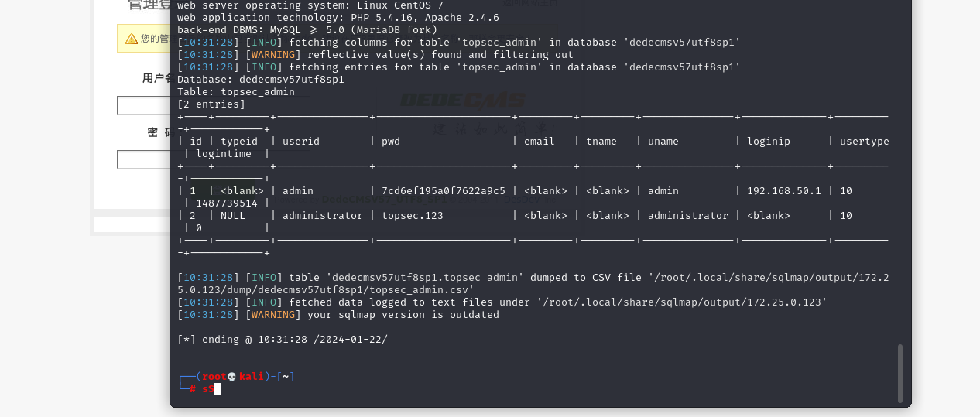Click the 'email' column header
980x417 pixels.
[x=540, y=142]
